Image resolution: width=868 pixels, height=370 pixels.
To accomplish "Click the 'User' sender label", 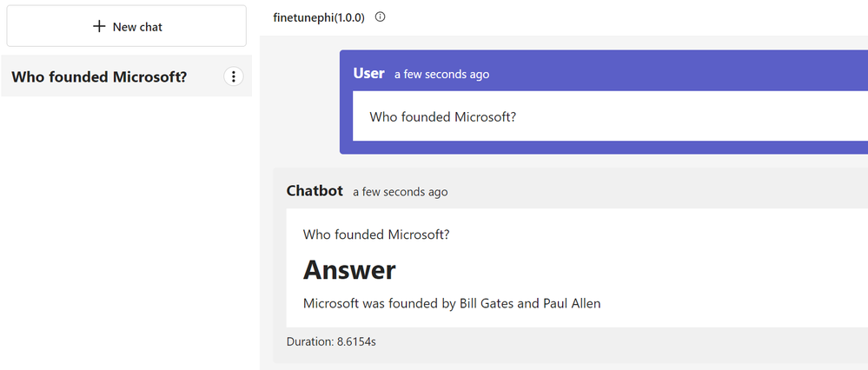I will [368, 73].
